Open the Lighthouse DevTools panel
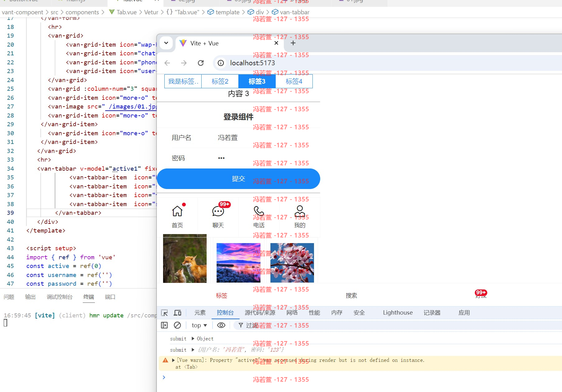 398,313
